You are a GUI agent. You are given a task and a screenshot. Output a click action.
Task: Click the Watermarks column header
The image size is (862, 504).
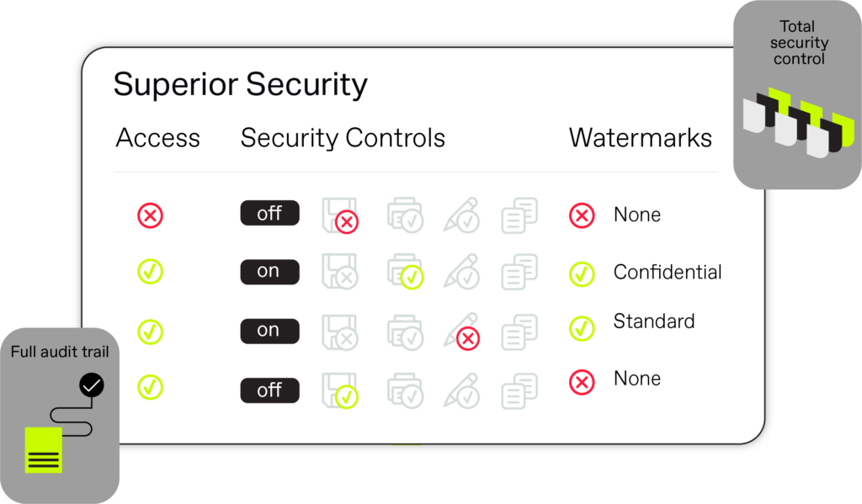coord(641,138)
